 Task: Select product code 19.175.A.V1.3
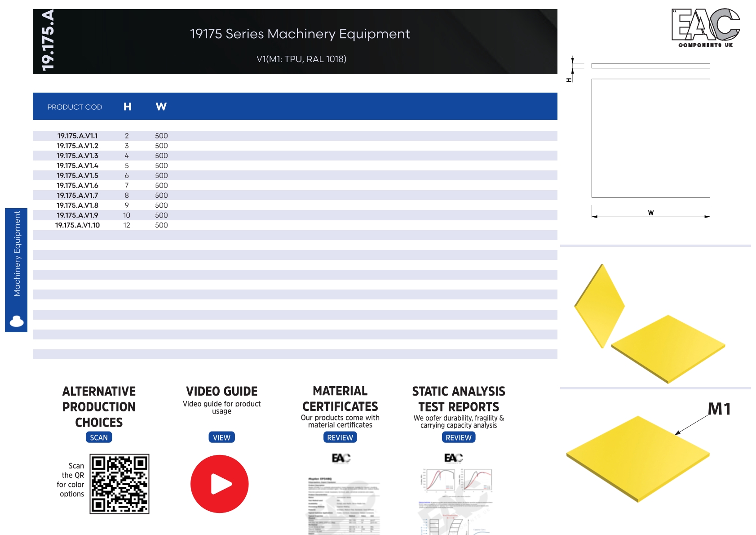click(77, 156)
